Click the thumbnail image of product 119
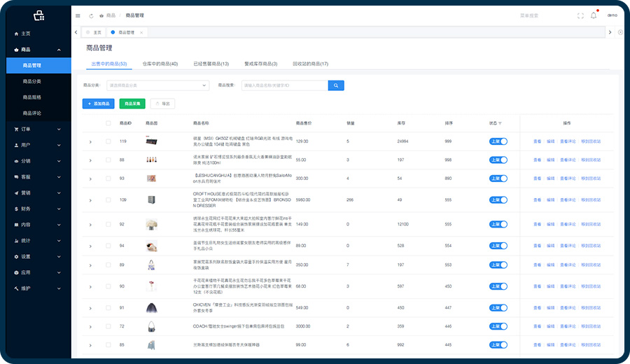 click(150, 141)
